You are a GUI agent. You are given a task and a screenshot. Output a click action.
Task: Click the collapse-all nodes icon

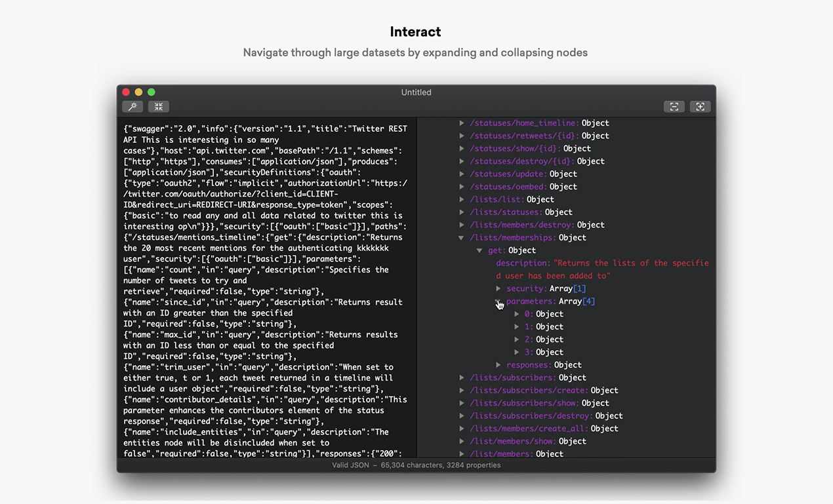[674, 106]
